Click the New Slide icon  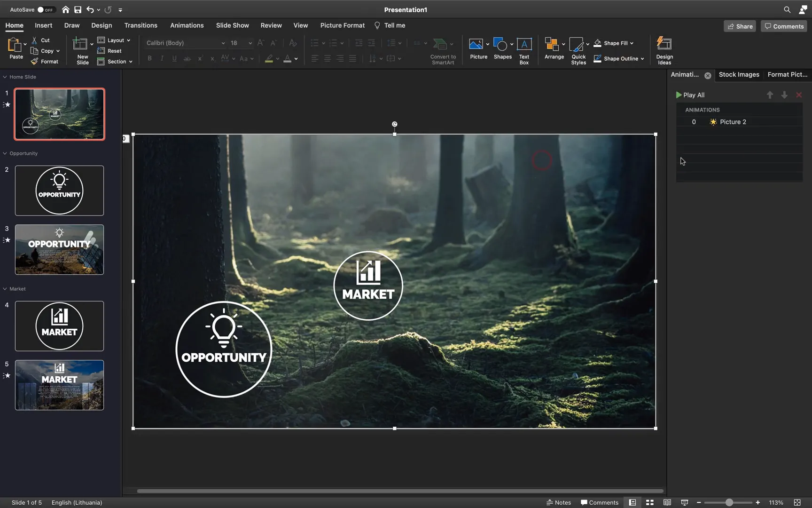point(80,44)
